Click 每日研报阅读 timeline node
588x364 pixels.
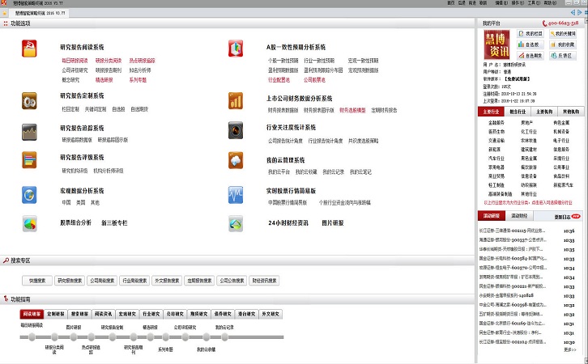(x=32, y=337)
